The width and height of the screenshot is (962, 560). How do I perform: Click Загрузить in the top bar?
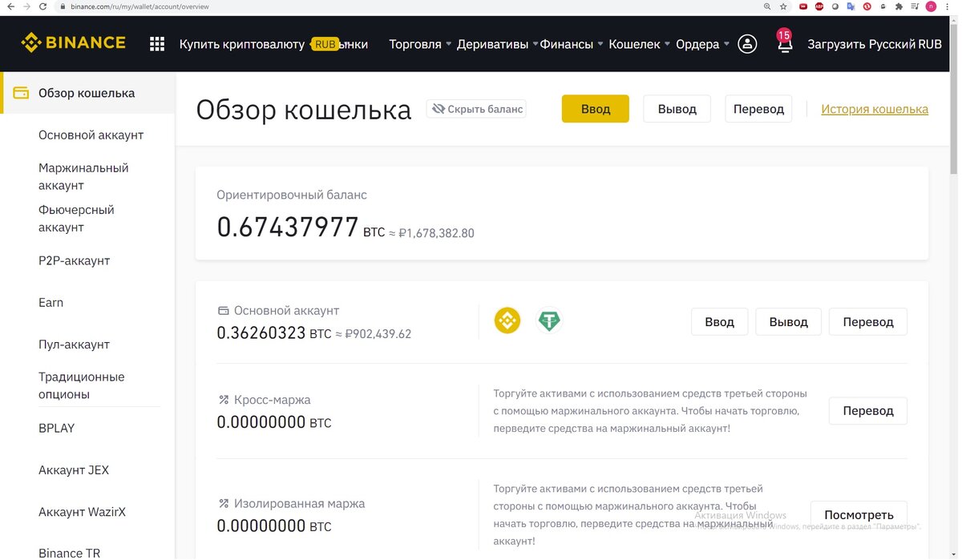[x=835, y=44]
